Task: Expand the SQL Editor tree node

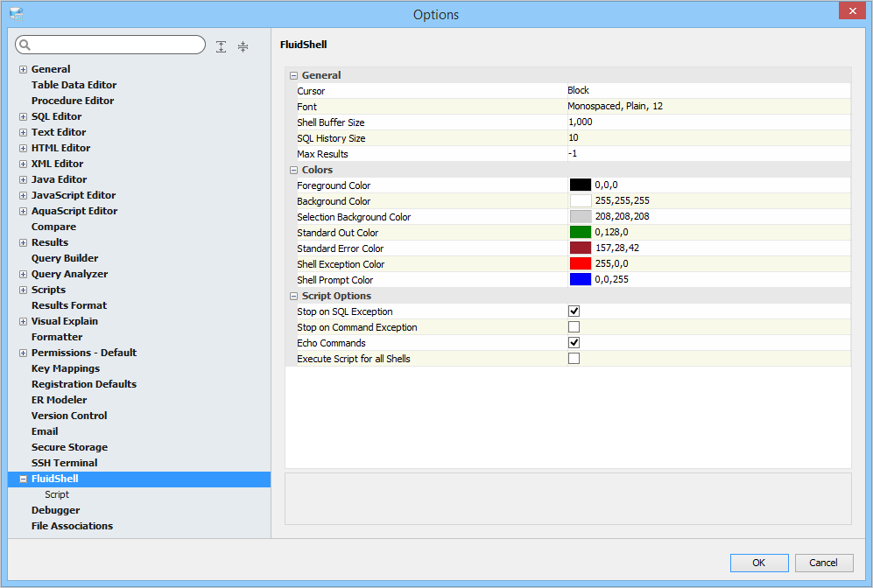Action: 23,116
